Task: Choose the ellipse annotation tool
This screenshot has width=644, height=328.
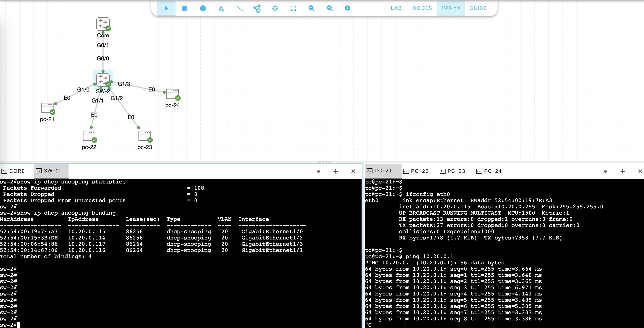Action: coord(203,8)
